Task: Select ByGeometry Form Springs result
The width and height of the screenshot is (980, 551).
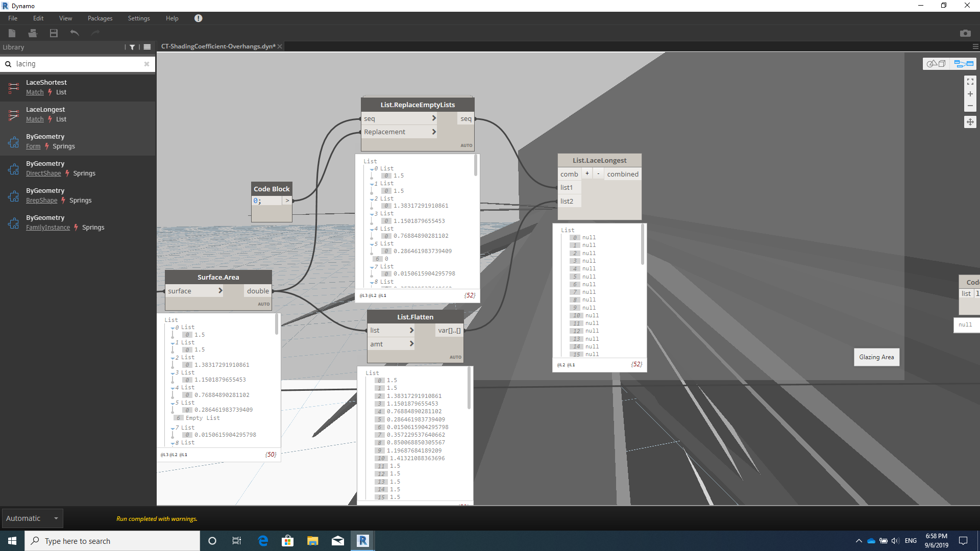Action: click(x=78, y=141)
